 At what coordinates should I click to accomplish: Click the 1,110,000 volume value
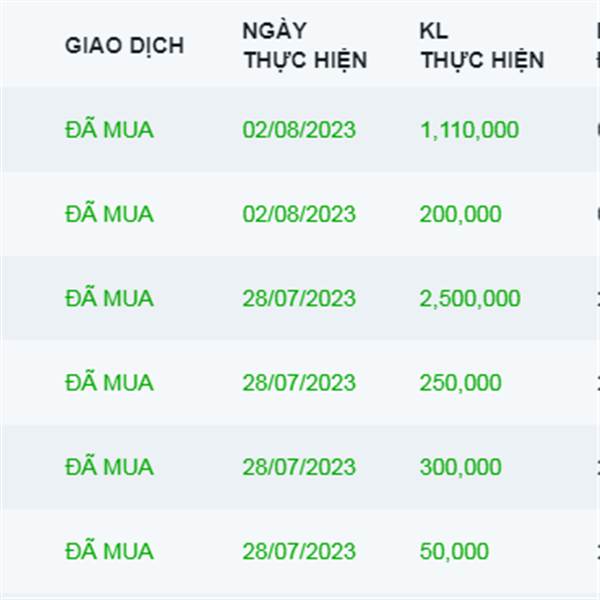click(470, 130)
